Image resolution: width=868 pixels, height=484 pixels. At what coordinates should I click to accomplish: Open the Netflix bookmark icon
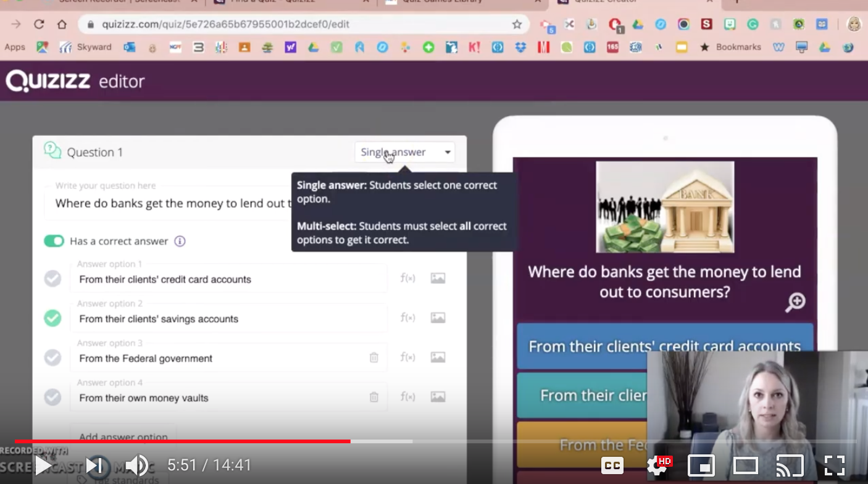pos(543,47)
